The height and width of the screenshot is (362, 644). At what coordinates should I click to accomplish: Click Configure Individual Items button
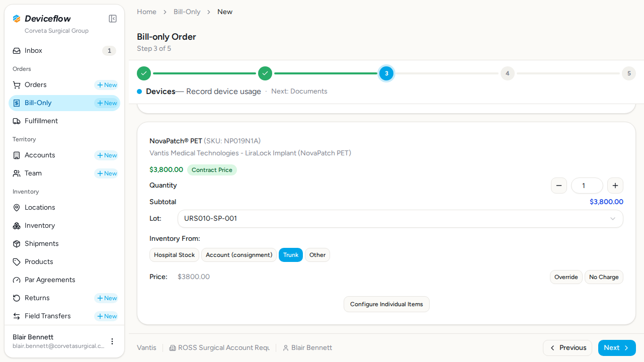pos(386,304)
